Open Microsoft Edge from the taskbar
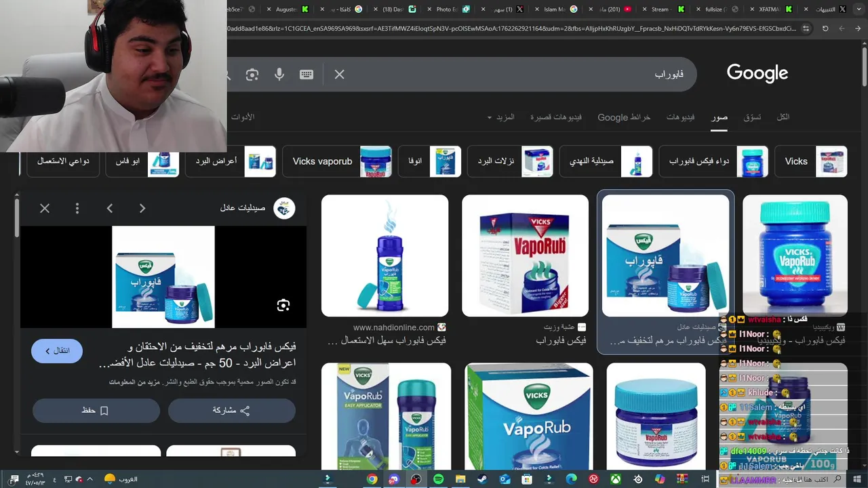 tap(571, 479)
